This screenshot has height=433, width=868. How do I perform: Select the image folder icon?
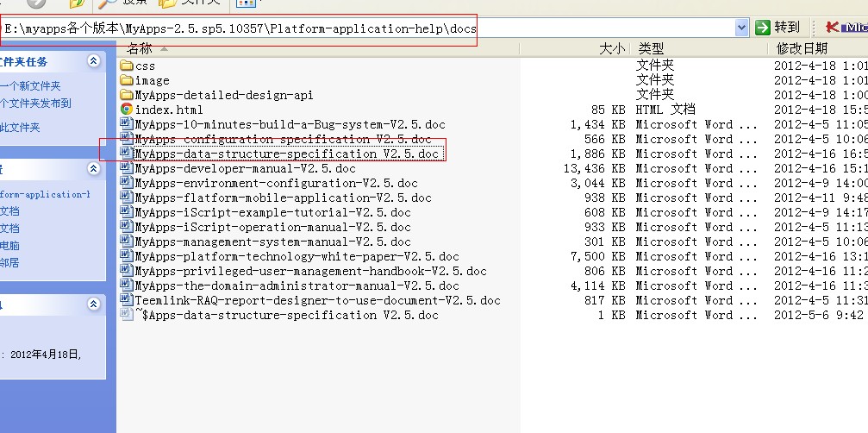pos(127,80)
